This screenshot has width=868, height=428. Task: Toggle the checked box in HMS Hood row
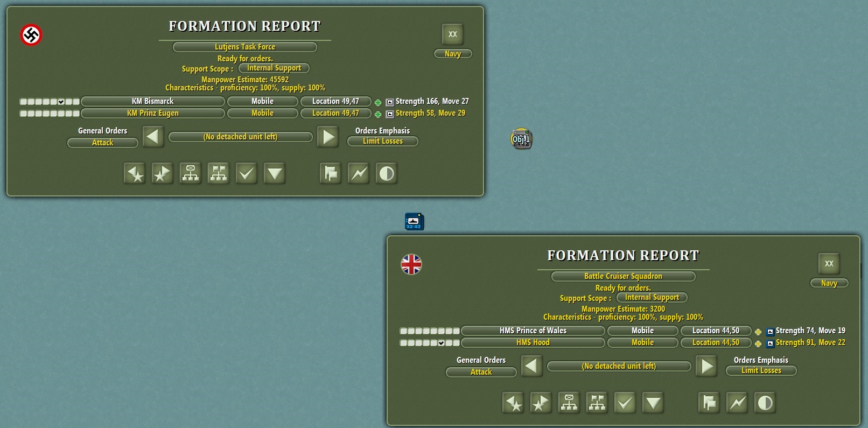coord(441,342)
